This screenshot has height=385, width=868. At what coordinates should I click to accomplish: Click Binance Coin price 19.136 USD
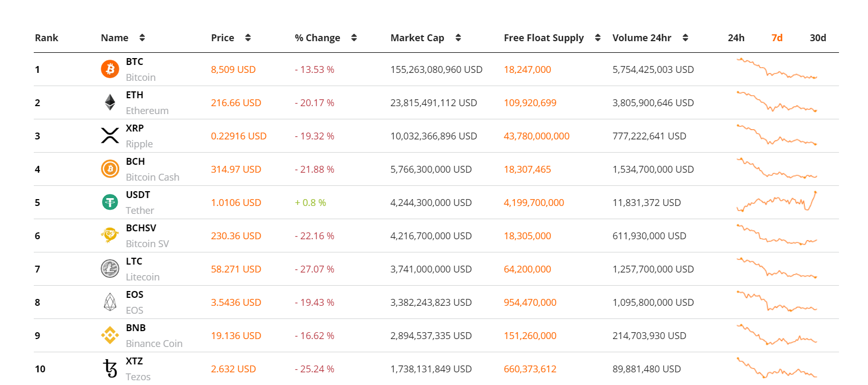236,335
